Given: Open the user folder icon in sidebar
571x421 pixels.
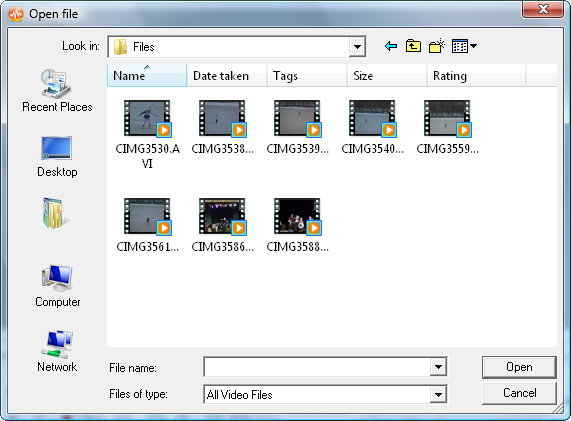Looking at the screenshot, I should 55,213.
